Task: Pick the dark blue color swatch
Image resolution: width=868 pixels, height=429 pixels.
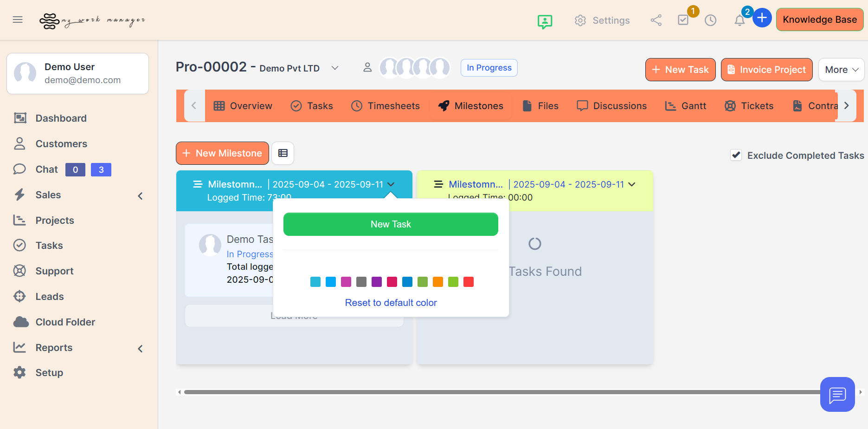Action: pos(407,282)
